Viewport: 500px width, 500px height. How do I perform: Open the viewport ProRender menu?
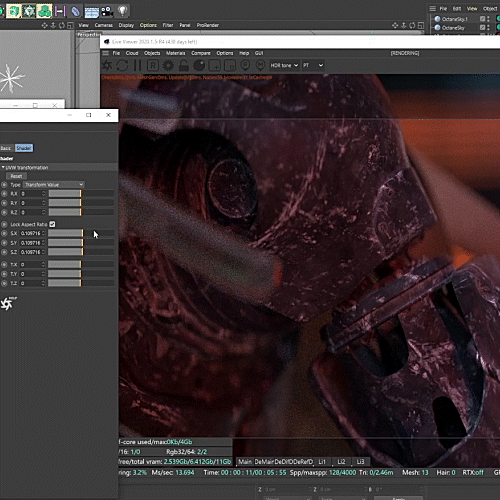coord(208,25)
